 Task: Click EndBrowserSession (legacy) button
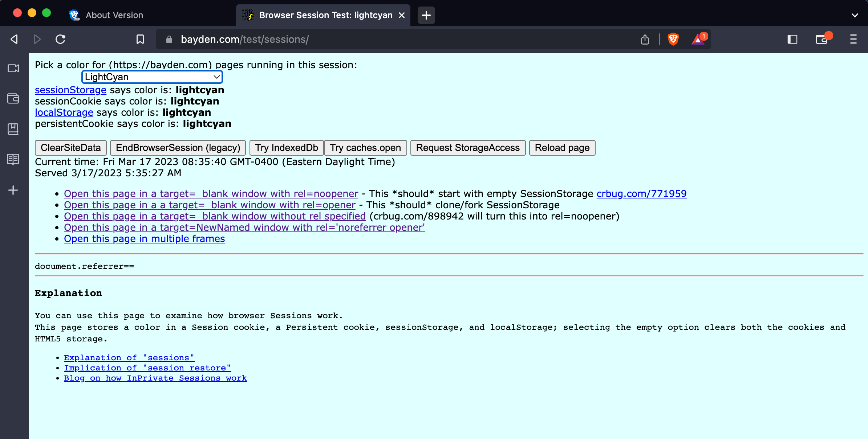click(x=178, y=148)
